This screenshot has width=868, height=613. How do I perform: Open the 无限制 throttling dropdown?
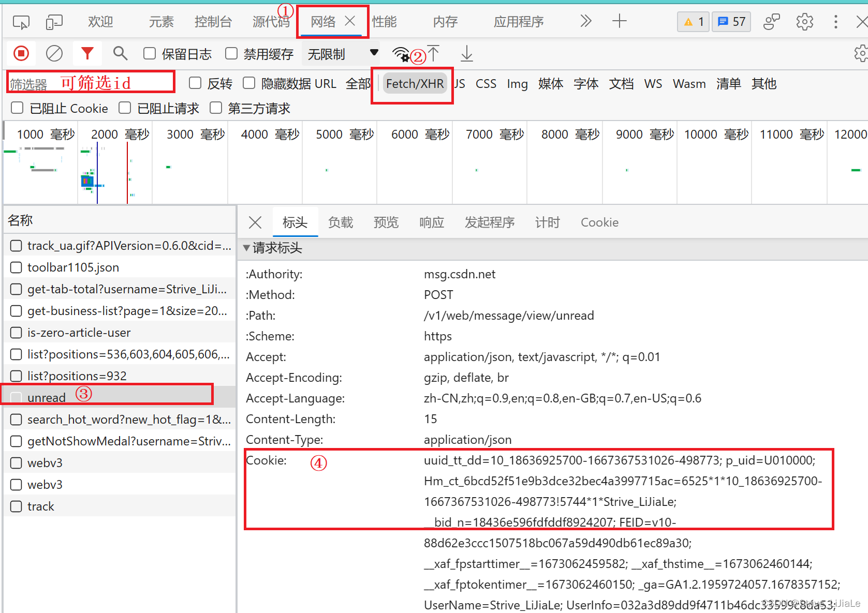click(343, 54)
